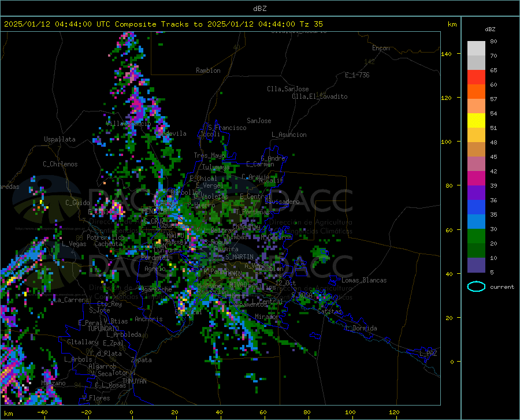Click the 'Anchoris' place label
Screen dimensions: 520x420
pos(148,319)
